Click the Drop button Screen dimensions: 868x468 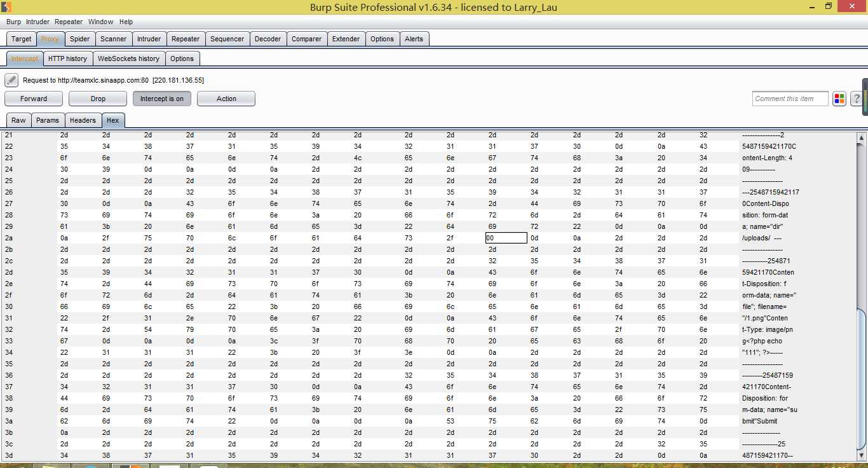point(98,99)
